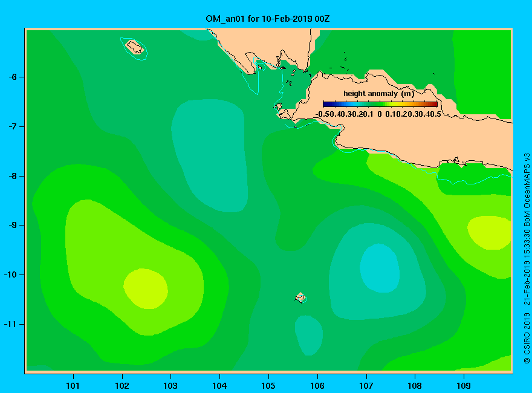Click the longitude label 109
This screenshot has width=532, height=393.
click(x=464, y=386)
